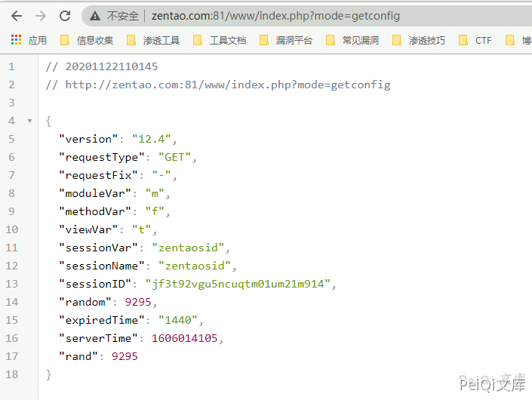Viewport: 532px width, 400px height.
Task: Select the CTF bookmarks menu
Action: (475, 40)
